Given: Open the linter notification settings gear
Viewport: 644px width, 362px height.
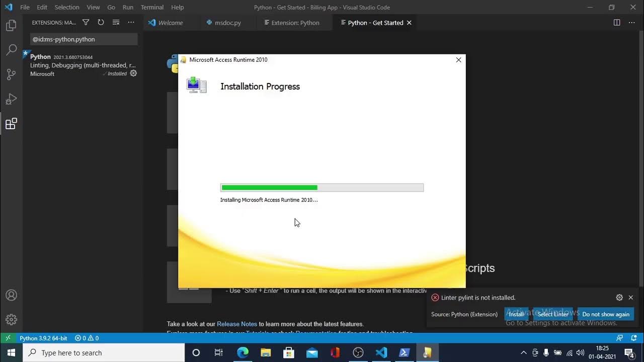Looking at the screenshot, I should tap(619, 298).
